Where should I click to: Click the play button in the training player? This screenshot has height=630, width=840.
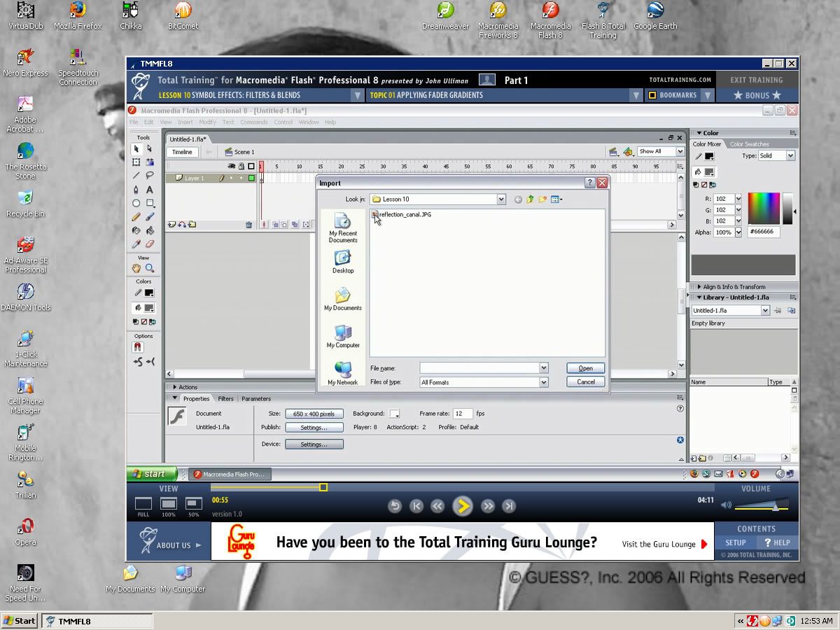[x=462, y=506]
